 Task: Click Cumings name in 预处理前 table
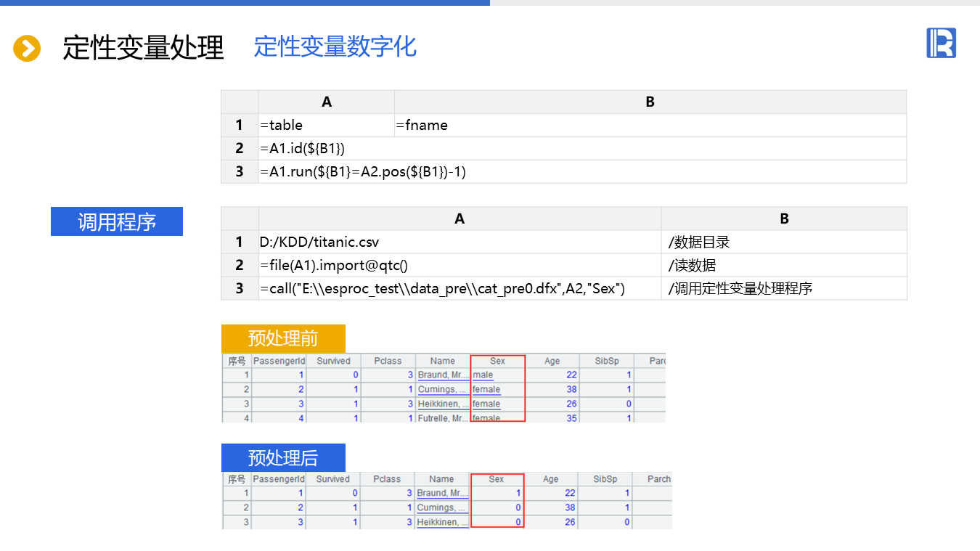point(443,390)
